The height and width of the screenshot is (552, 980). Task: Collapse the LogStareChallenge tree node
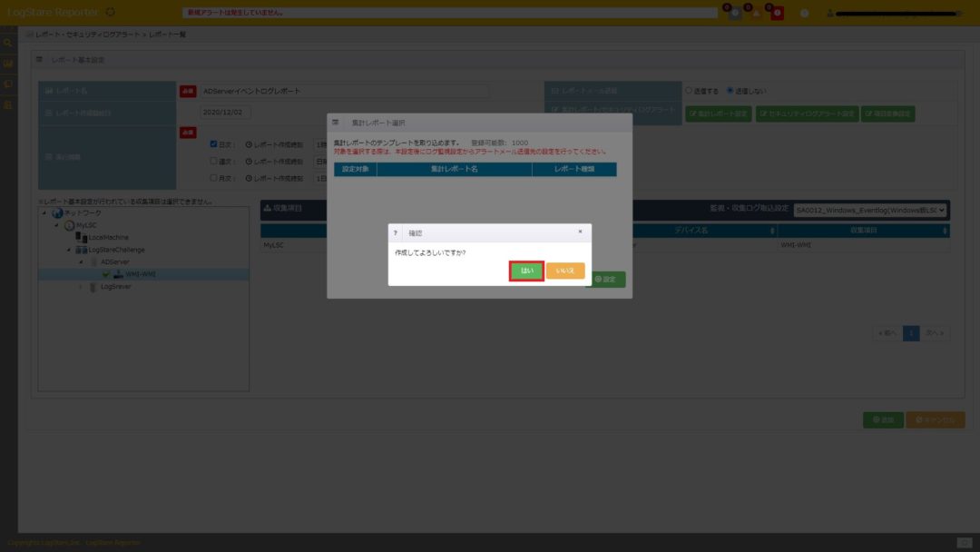[69, 250]
